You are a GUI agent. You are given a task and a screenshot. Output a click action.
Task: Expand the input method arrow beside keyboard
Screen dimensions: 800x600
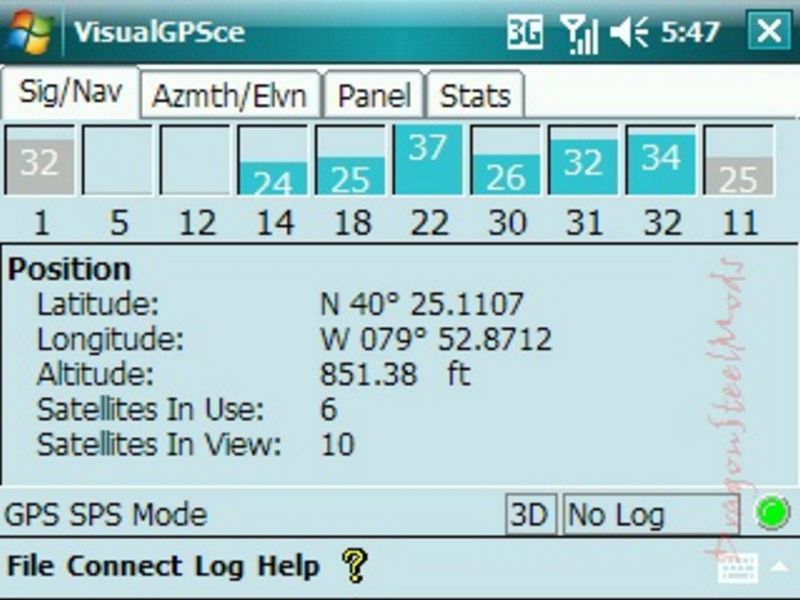tap(777, 567)
